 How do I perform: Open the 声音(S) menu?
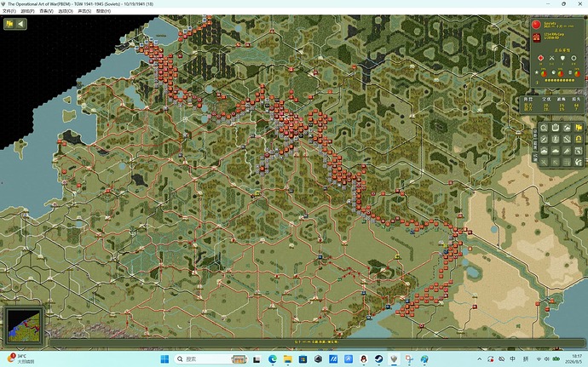point(84,11)
